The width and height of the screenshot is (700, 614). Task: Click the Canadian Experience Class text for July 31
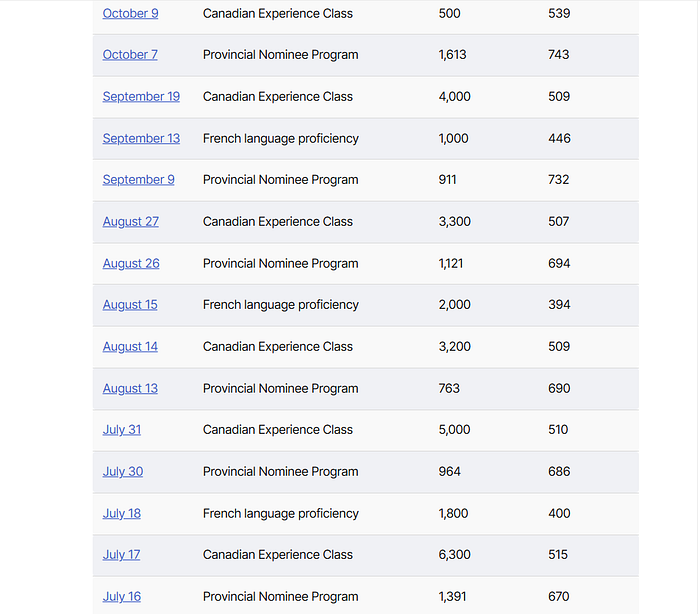tap(277, 430)
